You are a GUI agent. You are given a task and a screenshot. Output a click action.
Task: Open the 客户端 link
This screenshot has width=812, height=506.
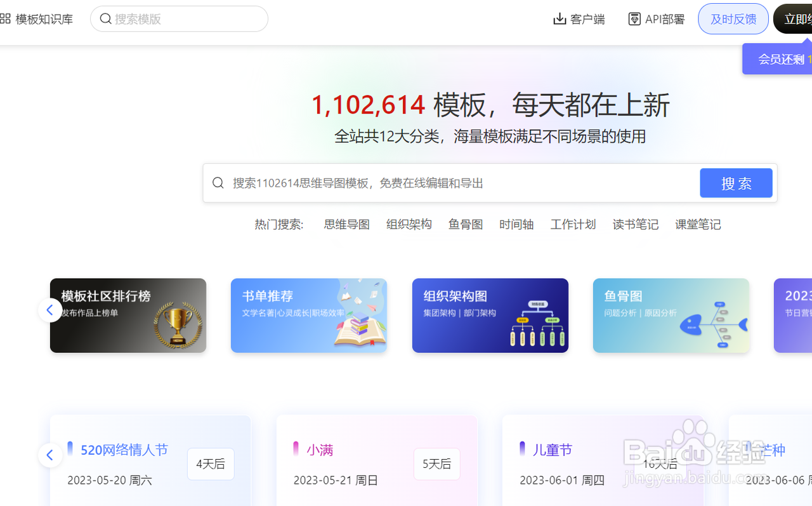(587, 19)
